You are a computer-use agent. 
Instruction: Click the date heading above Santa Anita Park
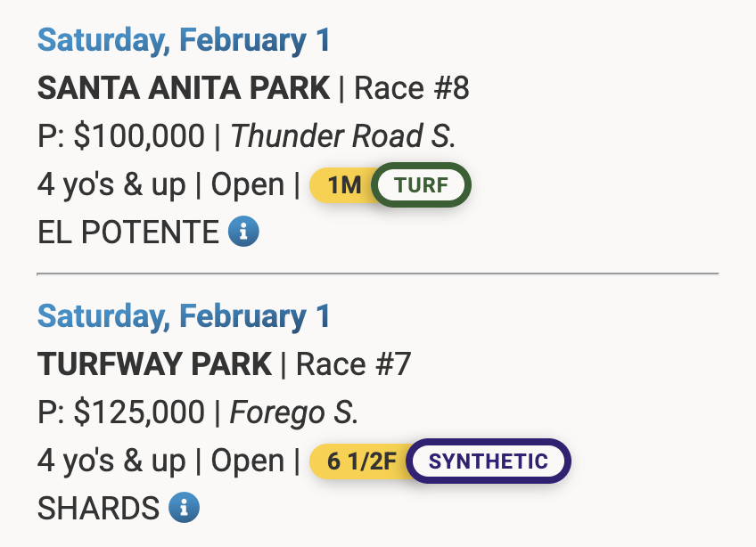184,40
